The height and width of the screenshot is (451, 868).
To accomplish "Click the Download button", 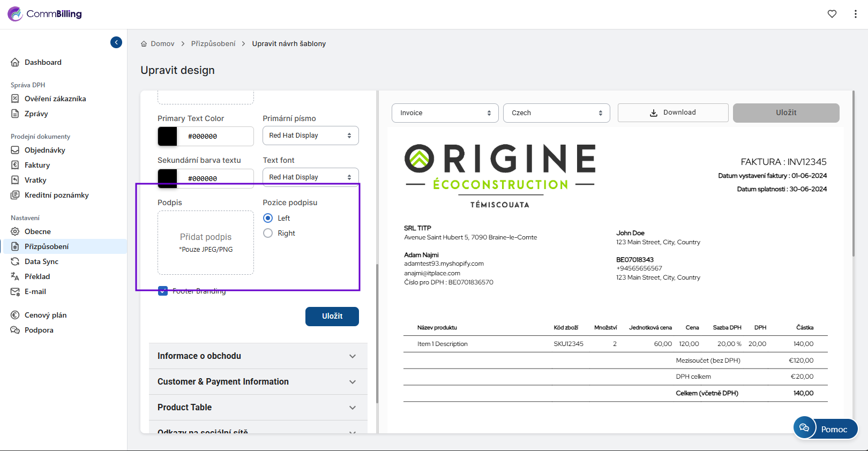I will tap(672, 112).
